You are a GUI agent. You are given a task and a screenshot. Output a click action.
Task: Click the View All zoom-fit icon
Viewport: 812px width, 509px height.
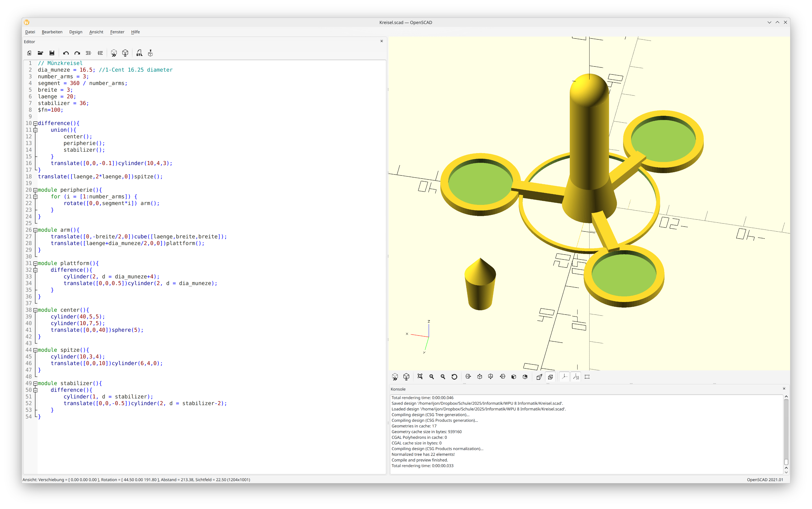click(420, 377)
